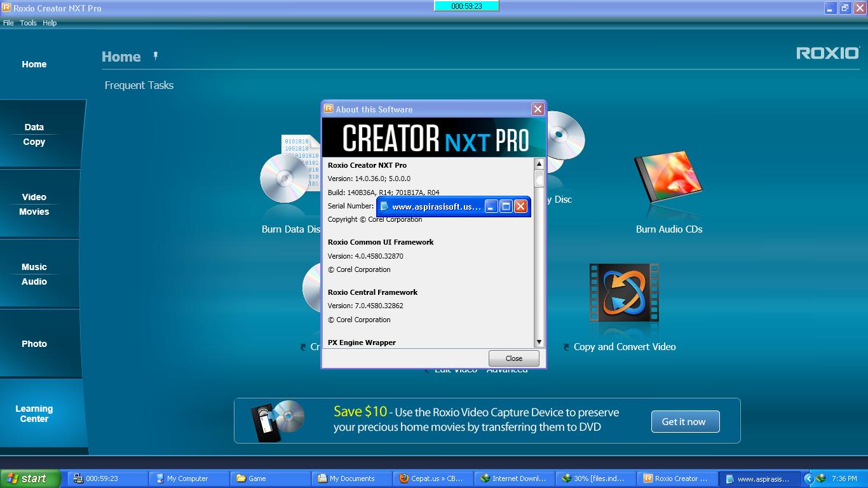The image size is (868, 488).
Task: Expand hidden system tray icons arrow
Action: (x=808, y=479)
